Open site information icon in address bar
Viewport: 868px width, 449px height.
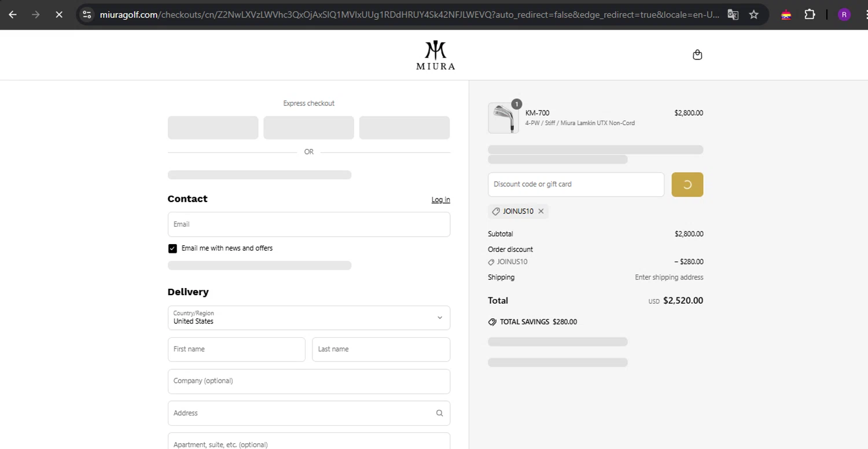click(x=87, y=14)
